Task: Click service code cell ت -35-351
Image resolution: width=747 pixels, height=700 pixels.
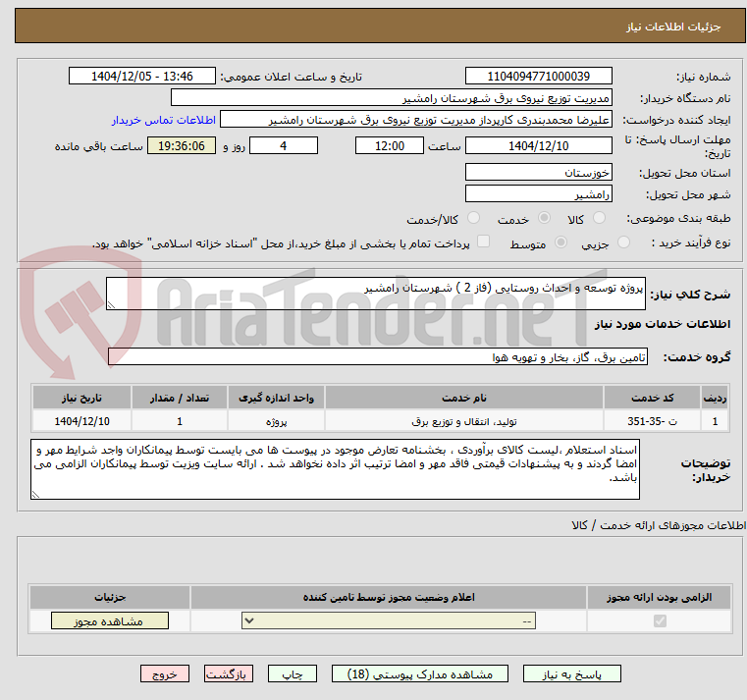Action: pos(652,421)
